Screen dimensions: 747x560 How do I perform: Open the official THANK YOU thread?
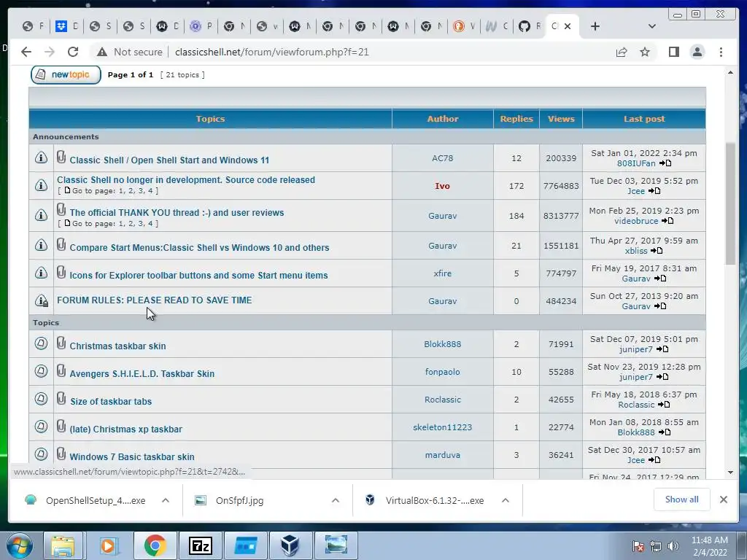coord(177,213)
